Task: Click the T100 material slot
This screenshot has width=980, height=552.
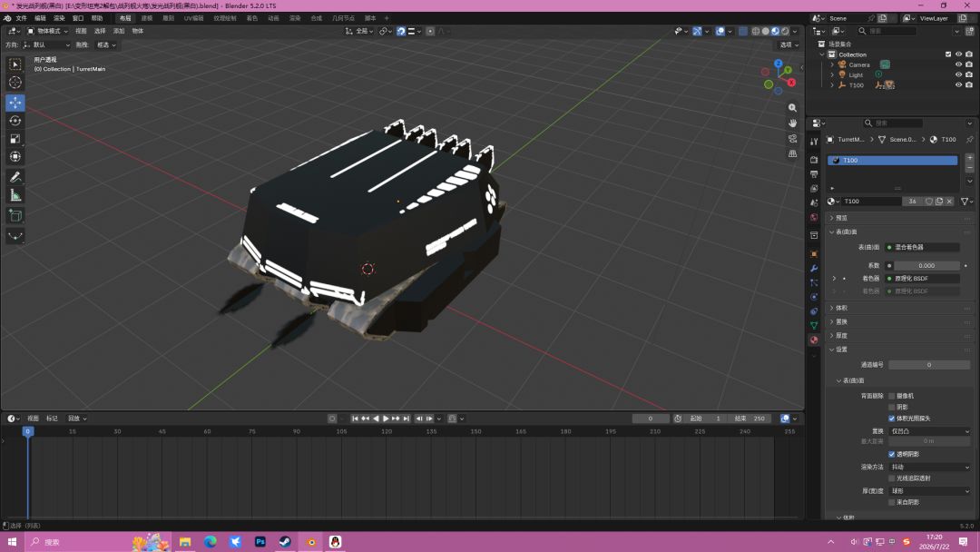Action: (893, 161)
